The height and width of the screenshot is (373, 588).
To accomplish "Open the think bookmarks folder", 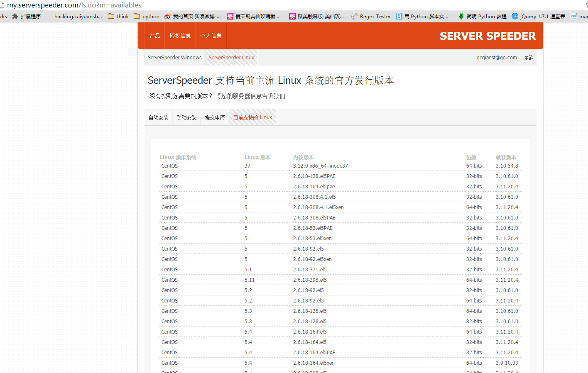I will pyautogui.click(x=118, y=17).
